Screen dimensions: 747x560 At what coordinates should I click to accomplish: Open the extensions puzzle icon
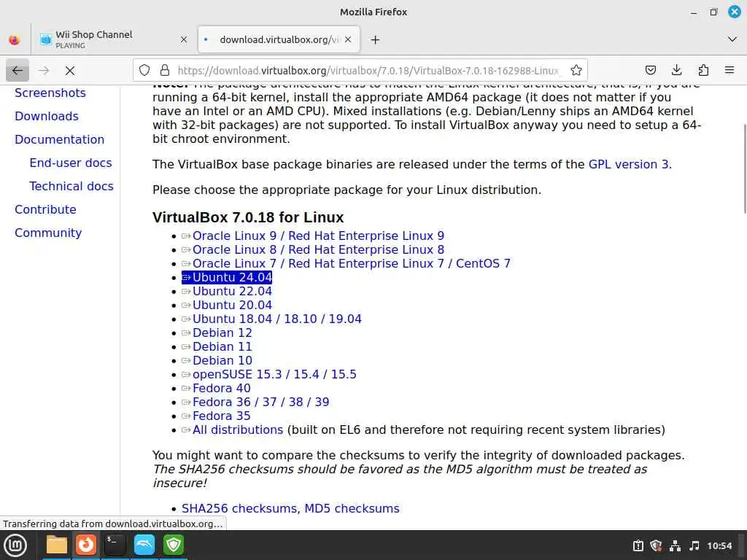(703, 71)
